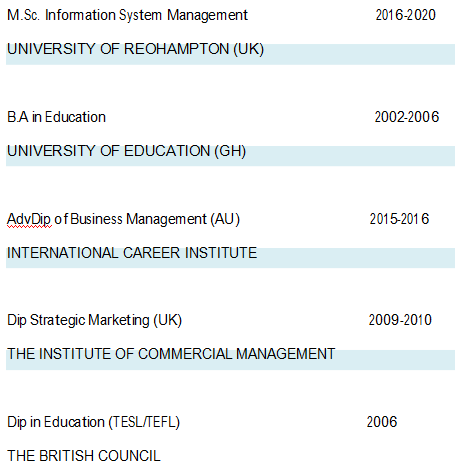
Task: Click the word COUNCIL
Action: pos(129,456)
